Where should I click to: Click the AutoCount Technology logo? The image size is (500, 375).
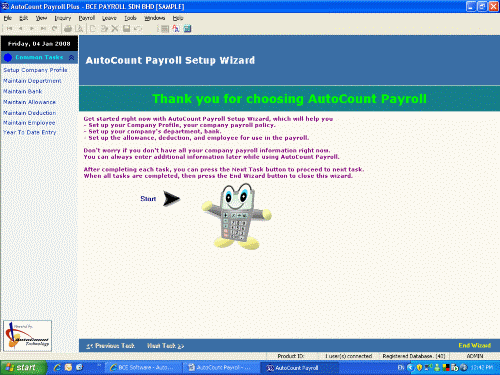pyautogui.click(x=27, y=336)
